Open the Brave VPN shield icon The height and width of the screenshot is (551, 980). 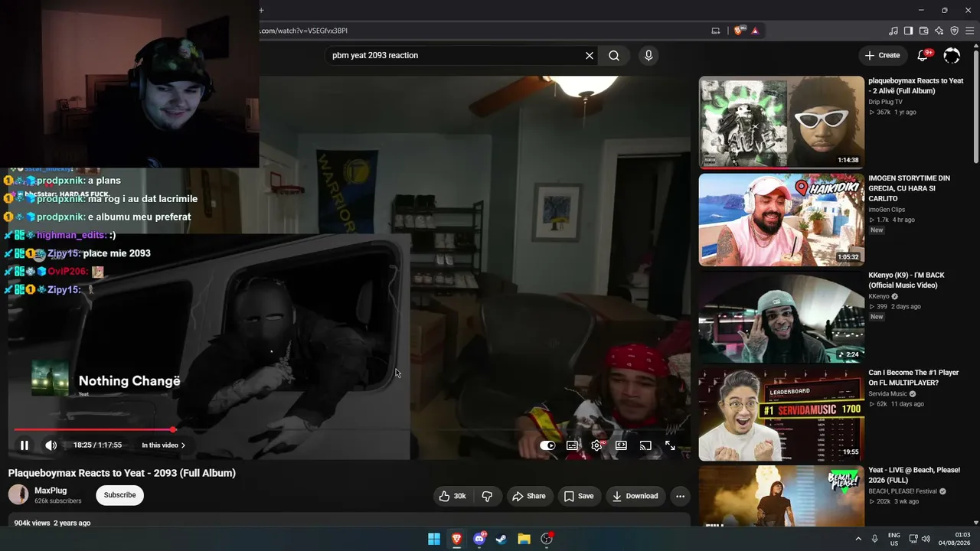(955, 31)
